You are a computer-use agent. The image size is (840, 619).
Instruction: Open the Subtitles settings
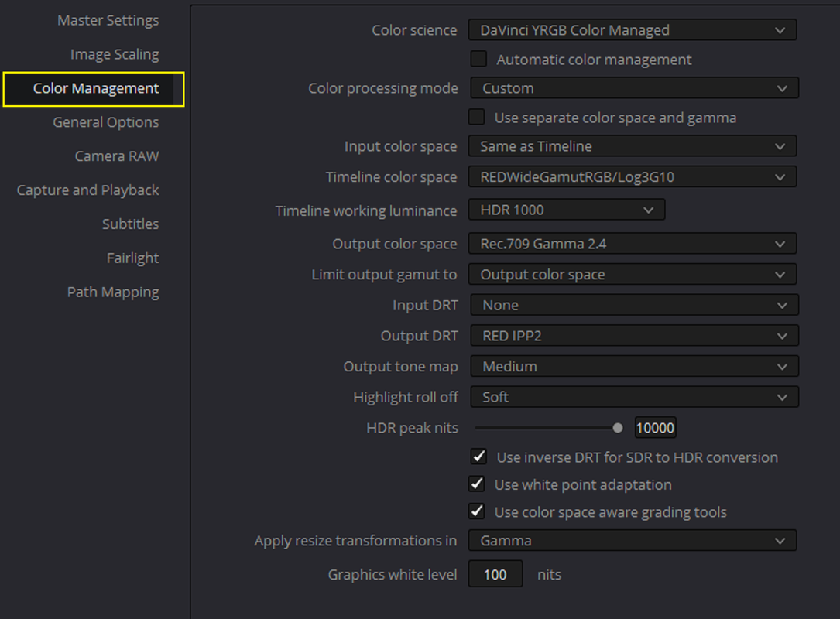click(x=130, y=224)
